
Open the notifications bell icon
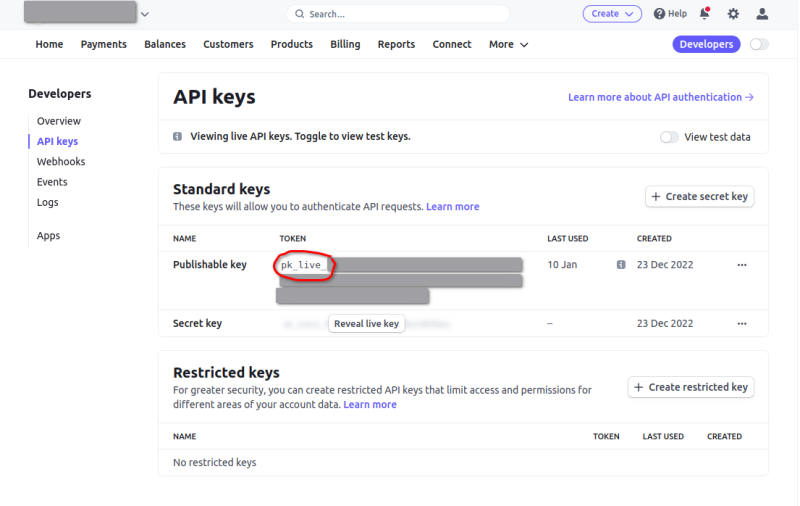point(705,14)
